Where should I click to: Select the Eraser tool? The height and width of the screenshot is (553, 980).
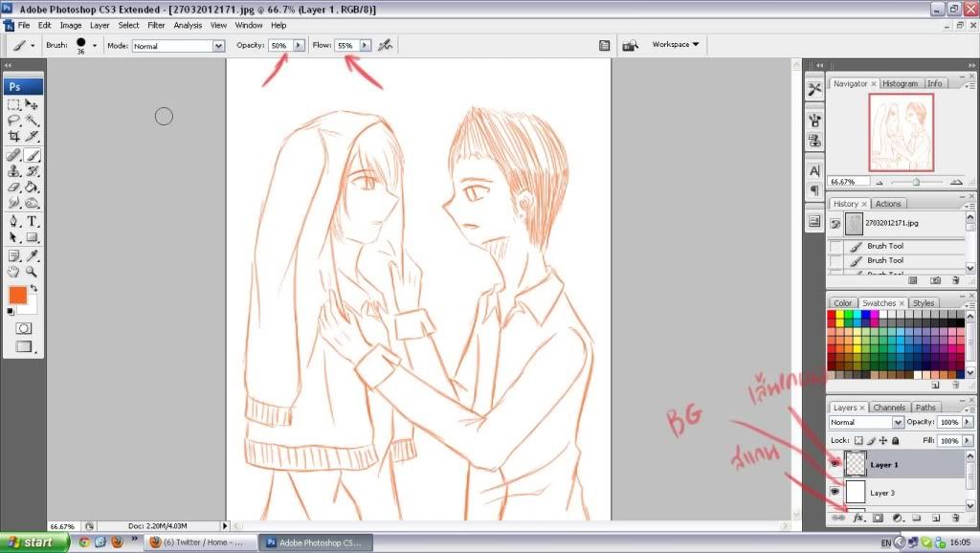(x=13, y=187)
